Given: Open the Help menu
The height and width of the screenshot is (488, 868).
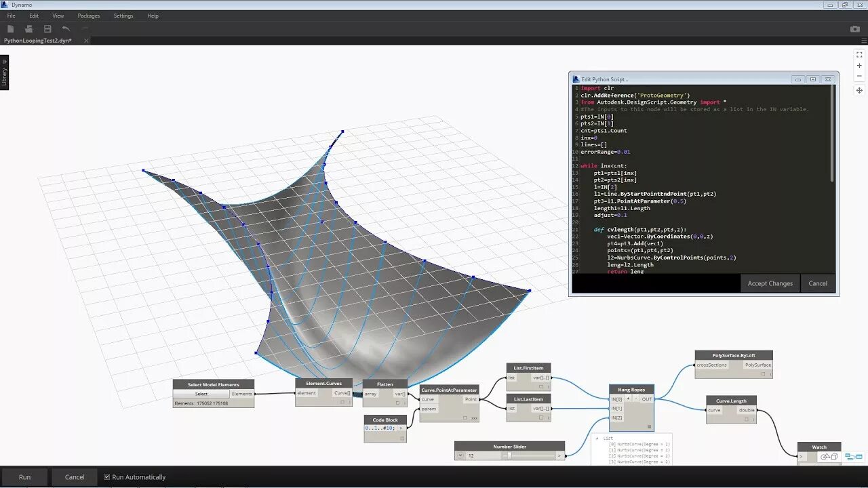Looking at the screenshot, I should [x=153, y=16].
